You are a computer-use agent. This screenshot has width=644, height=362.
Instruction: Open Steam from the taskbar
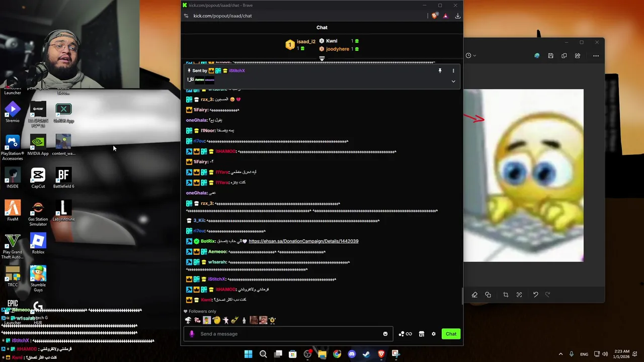(x=366, y=354)
